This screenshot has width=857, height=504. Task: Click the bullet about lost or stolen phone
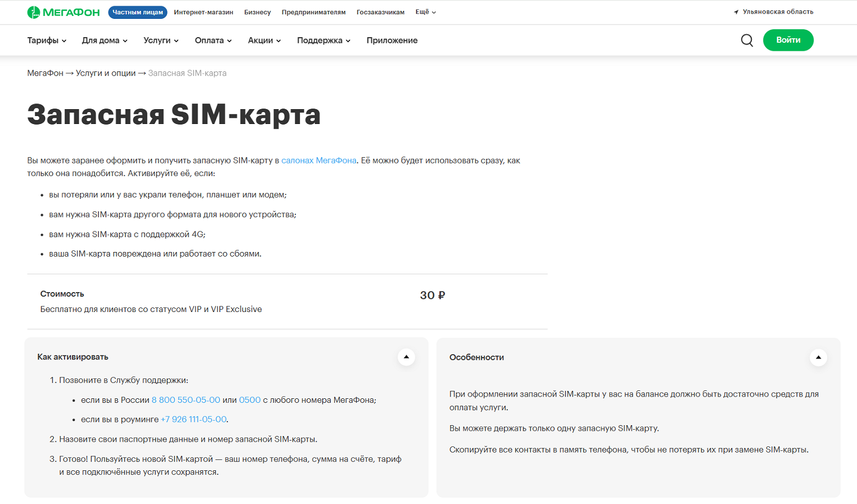click(x=168, y=195)
